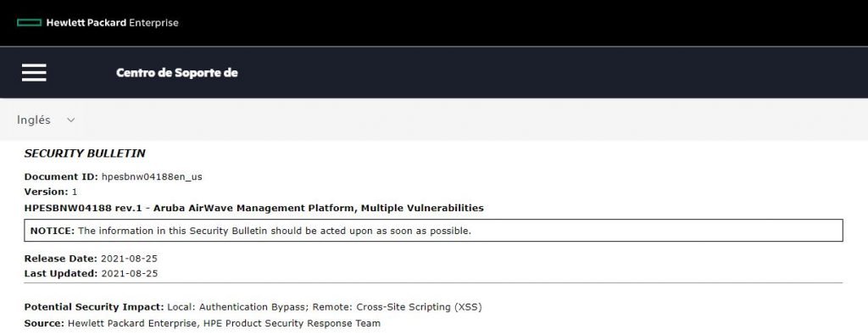Click the SECURITY BULLETIN heading
Screen dimensions: 868x335
(85, 154)
